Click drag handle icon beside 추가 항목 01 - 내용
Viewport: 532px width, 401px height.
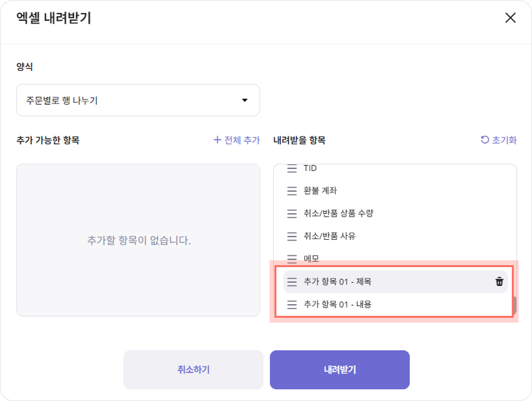(x=292, y=304)
